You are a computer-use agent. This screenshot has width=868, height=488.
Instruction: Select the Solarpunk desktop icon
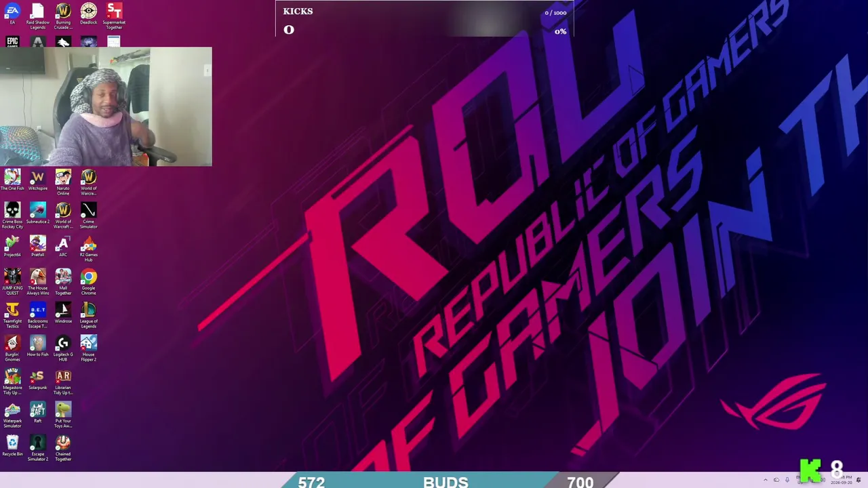pos(37,380)
